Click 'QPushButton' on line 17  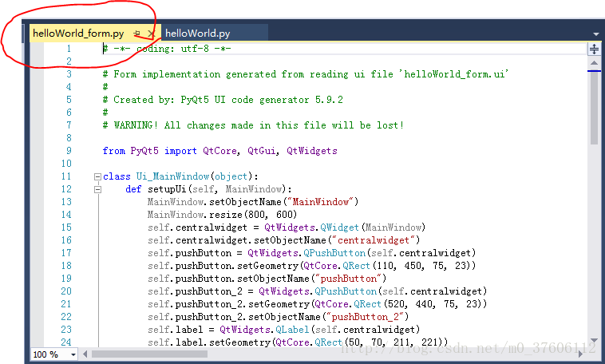334,253
